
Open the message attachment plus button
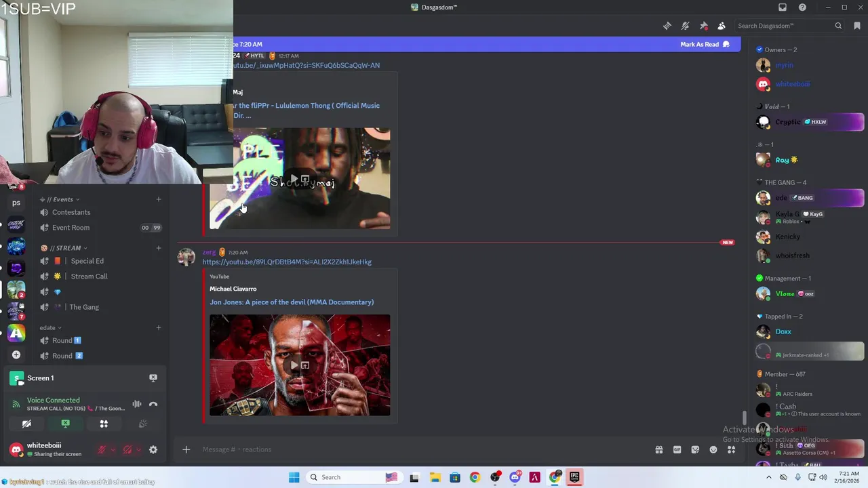point(186,449)
